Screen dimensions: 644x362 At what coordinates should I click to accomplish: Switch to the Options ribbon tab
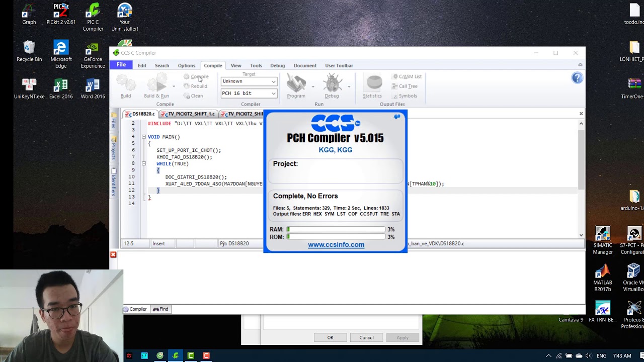(x=186, y=65)
